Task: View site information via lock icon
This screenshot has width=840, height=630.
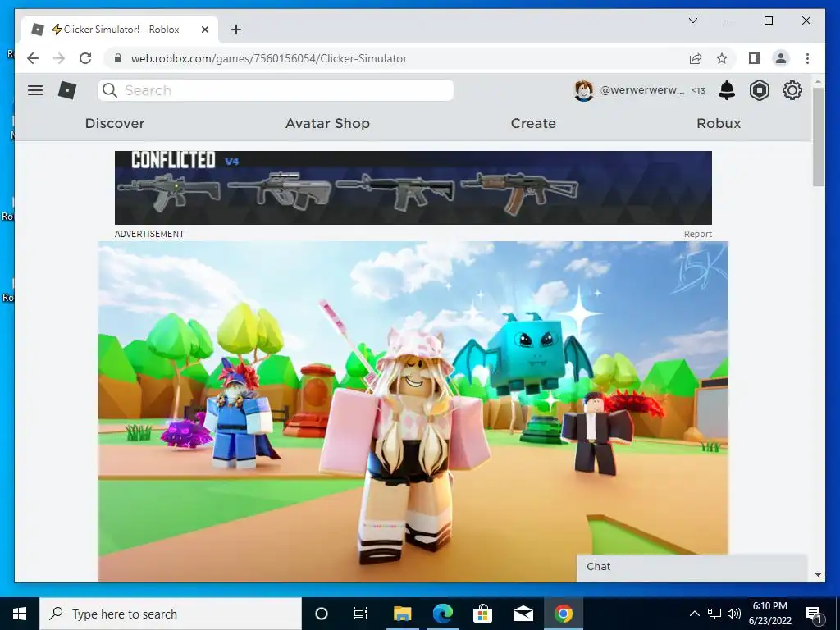Action: click(118, 58)
